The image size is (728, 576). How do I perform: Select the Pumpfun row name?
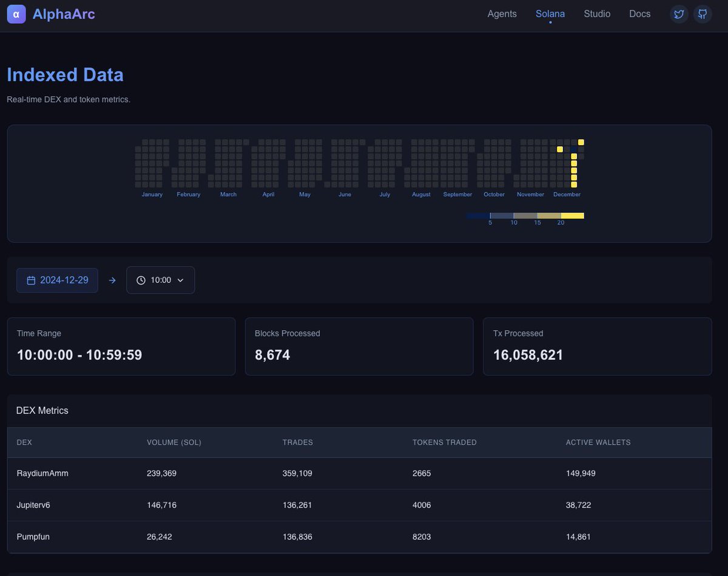click(33, 537)
